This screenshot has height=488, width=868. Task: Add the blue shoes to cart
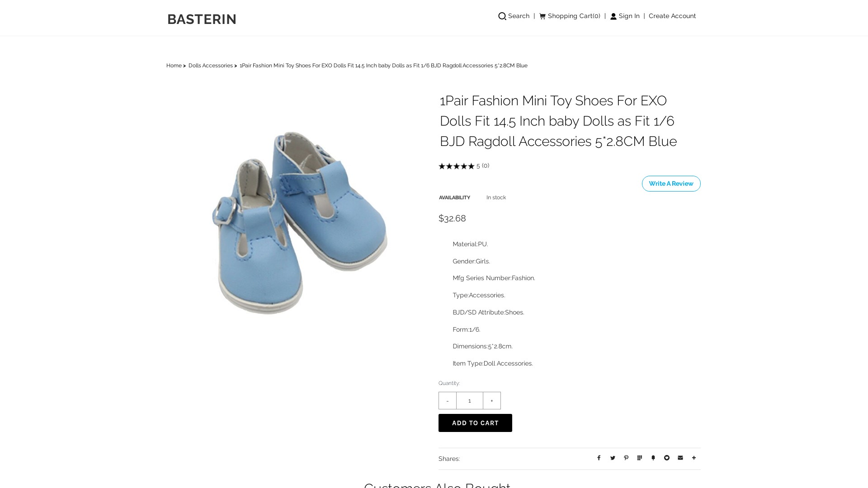point(475,423)
